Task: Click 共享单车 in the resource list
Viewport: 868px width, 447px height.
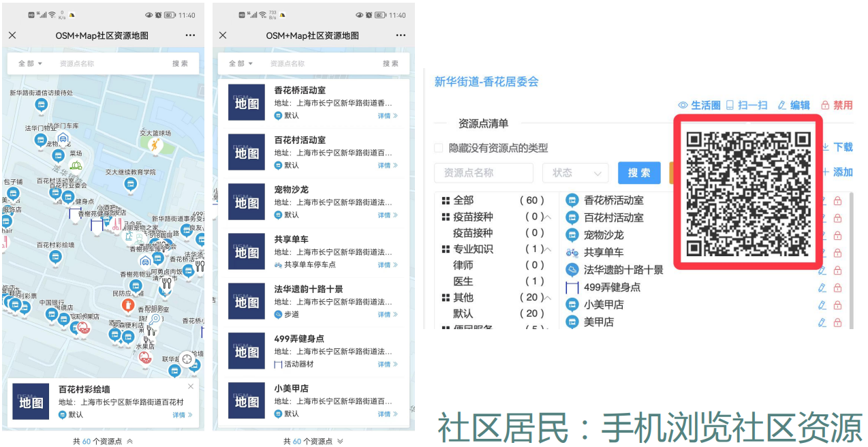Action: (x=604, y=253)
